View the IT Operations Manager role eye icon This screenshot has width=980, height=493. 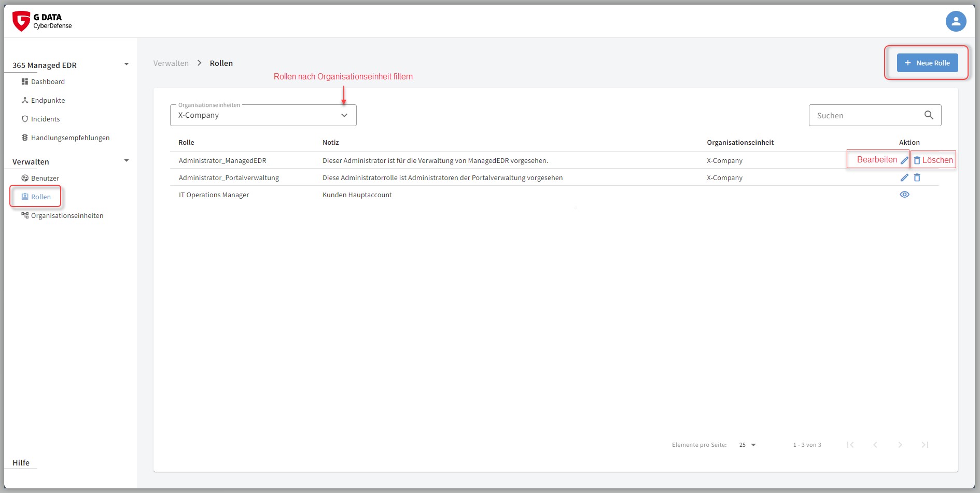[x=904, y=195]
